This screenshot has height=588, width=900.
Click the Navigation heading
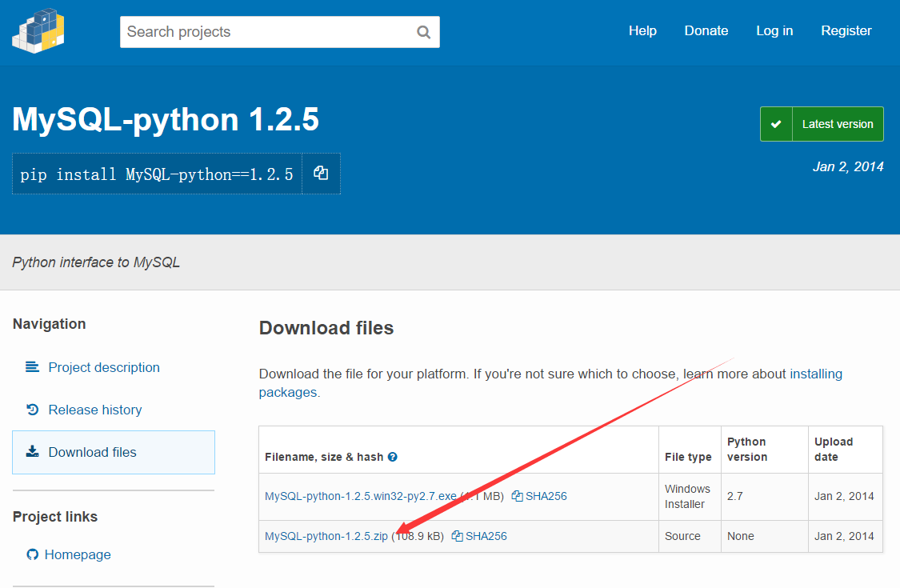tap(50, 324)
